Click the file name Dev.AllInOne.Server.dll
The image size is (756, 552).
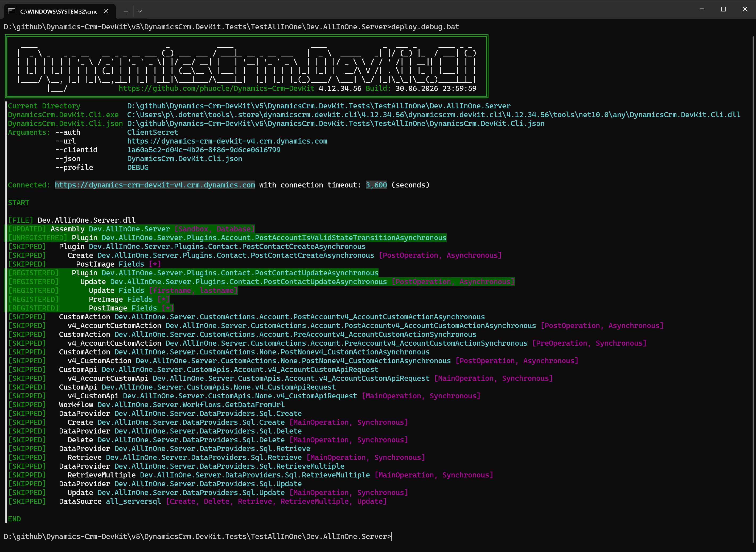[87, 220]
